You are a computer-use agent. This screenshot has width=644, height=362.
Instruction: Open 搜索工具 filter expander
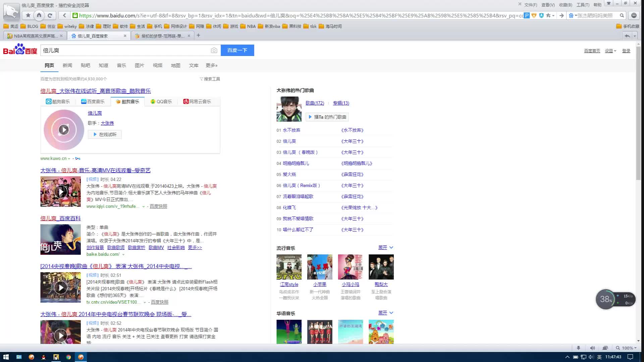210,79
